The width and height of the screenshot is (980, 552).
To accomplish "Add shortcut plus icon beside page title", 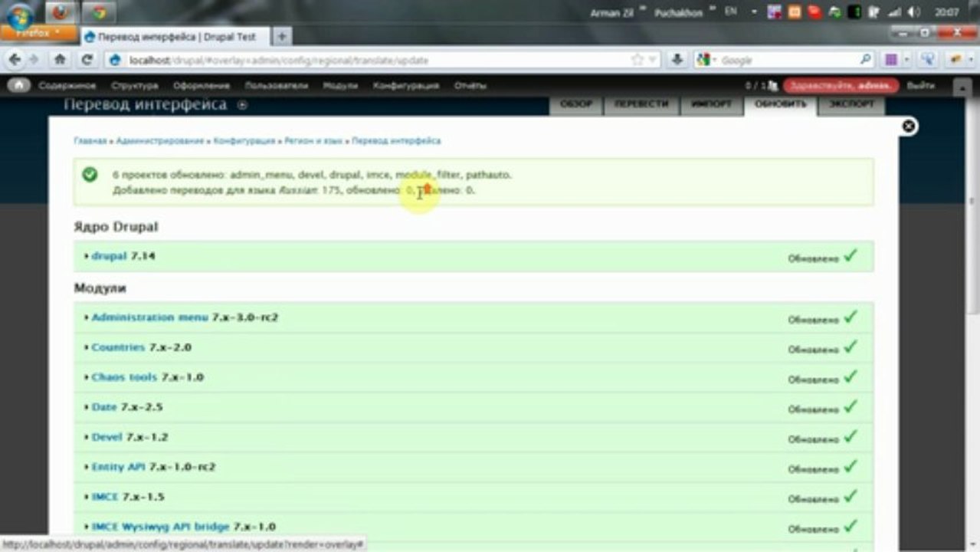I will click(242, 105).
